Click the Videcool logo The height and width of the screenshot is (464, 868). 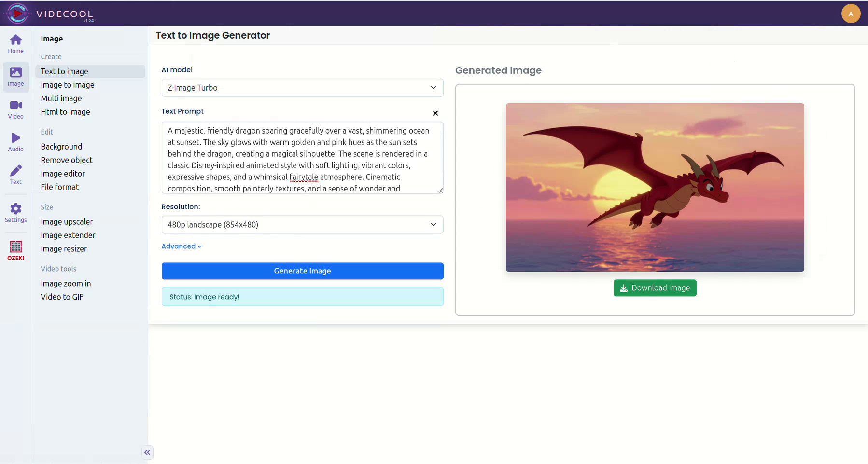[17, 14]
